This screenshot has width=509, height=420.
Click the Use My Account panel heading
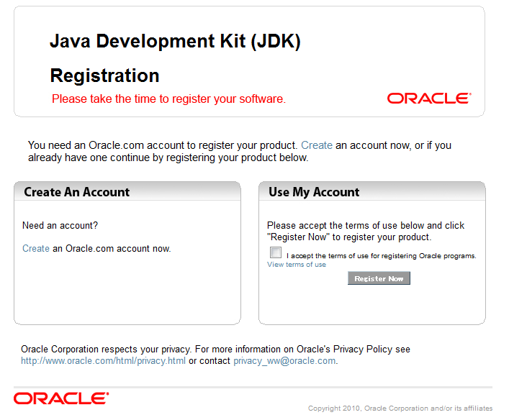[x=314, y=192]
